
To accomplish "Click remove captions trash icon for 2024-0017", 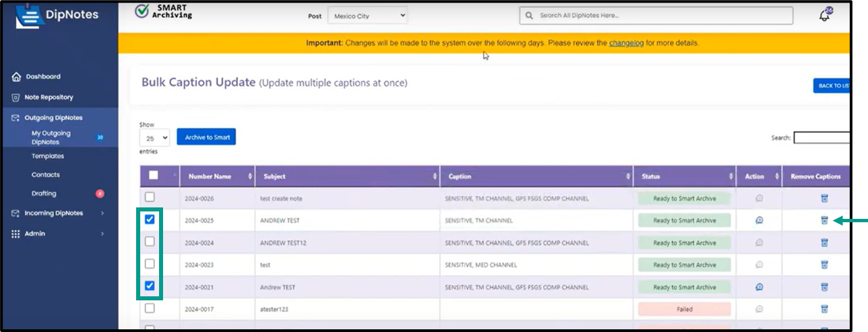I will point(824,309).
